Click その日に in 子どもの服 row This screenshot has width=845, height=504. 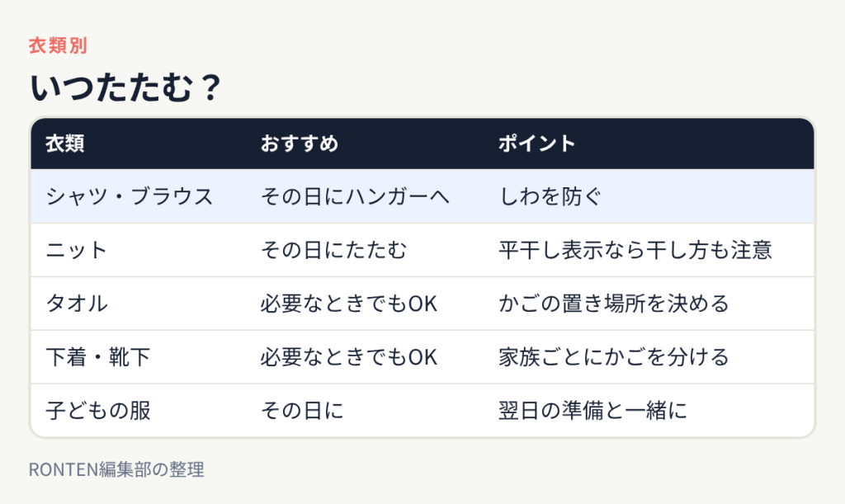pyautogui.click(x=302, y=411)
